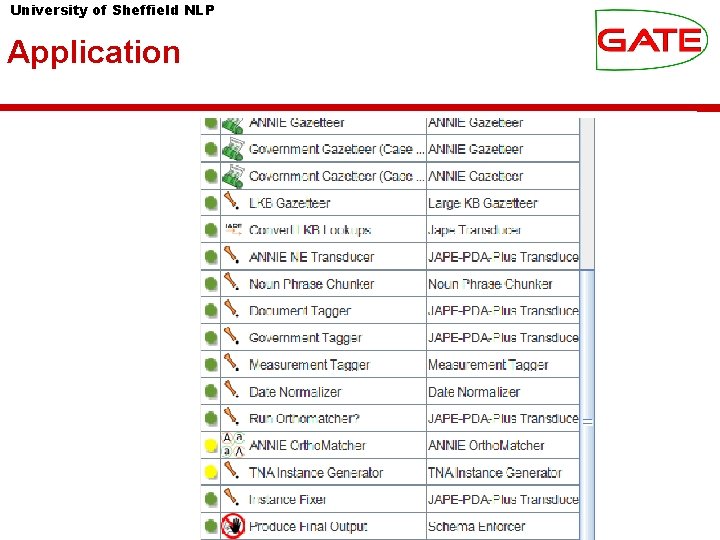720x540 pixels.
Task: Click the yellow status dot for ANNIE OrthoMatcher
Action: pyautogui.click(x=211, y=445)
